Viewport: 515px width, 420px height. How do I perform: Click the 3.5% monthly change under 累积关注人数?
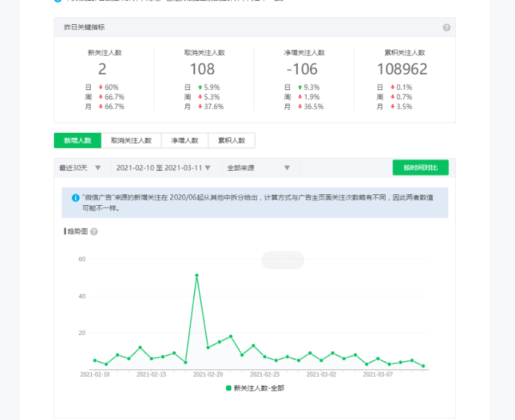coord(404,107)
